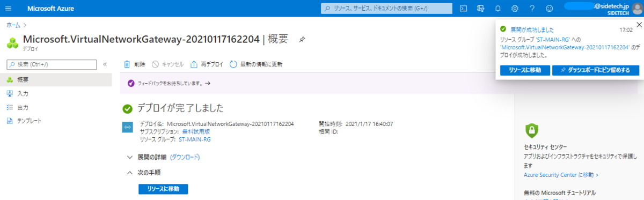Click the deployment resource icon beside デプロイ名
Image resolution: width=644 pixels, height=200 pixels.
point(127,128)
